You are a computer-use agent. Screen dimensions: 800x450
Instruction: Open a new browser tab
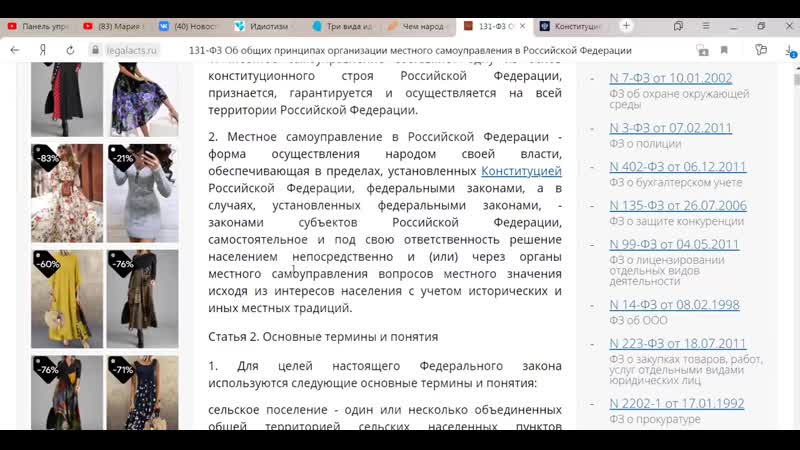point(626,26)
